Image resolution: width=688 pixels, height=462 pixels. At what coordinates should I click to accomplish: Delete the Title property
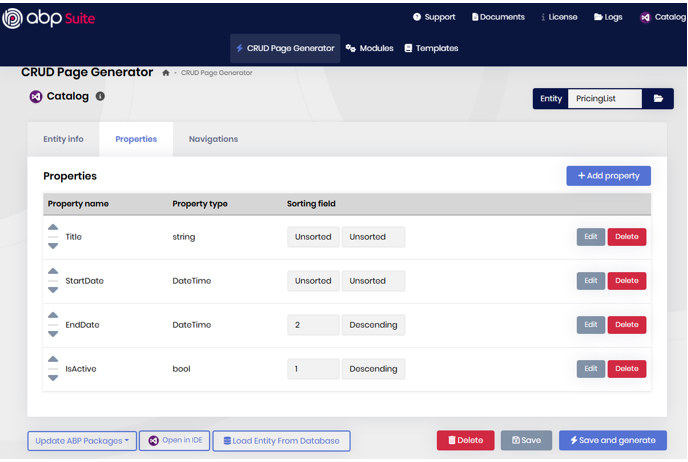click(x=627, y=237)
